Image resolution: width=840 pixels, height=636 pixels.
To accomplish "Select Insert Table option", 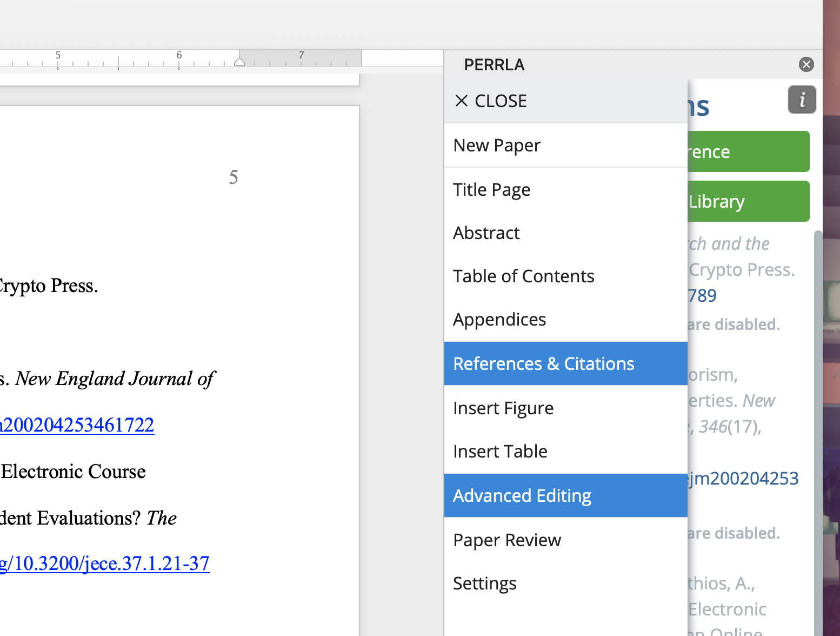I will click(565, 451).
